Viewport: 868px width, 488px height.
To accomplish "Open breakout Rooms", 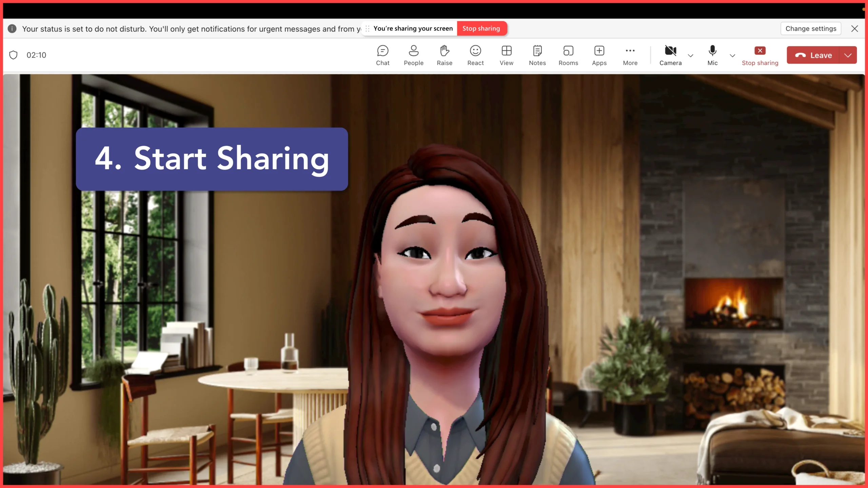I will (x=568, y=55).
